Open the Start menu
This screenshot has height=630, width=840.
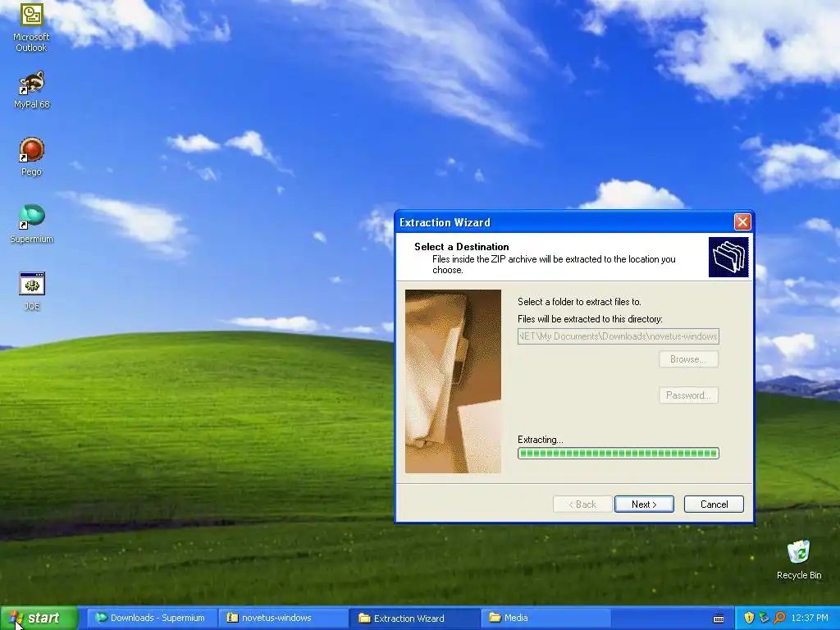tap(39, 619)
